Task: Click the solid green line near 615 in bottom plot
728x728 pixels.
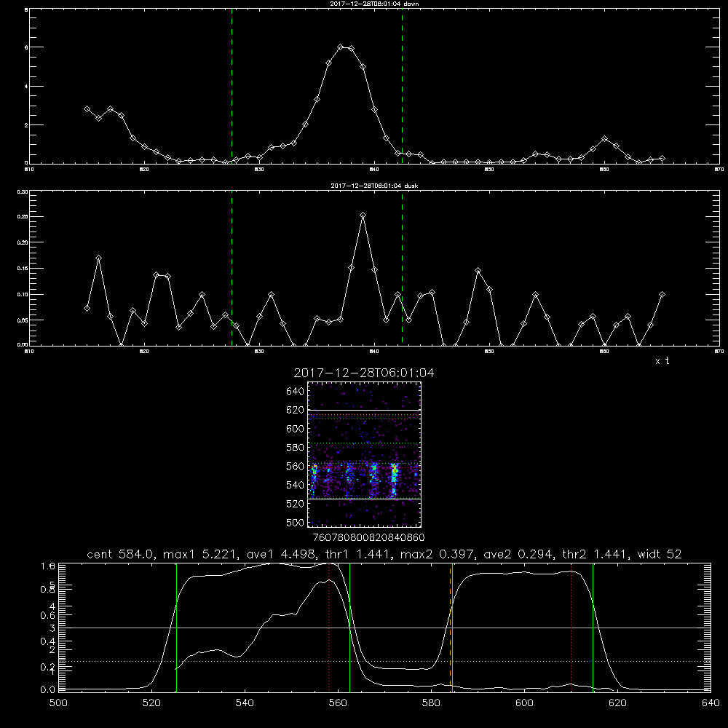Action: [593, 628]
